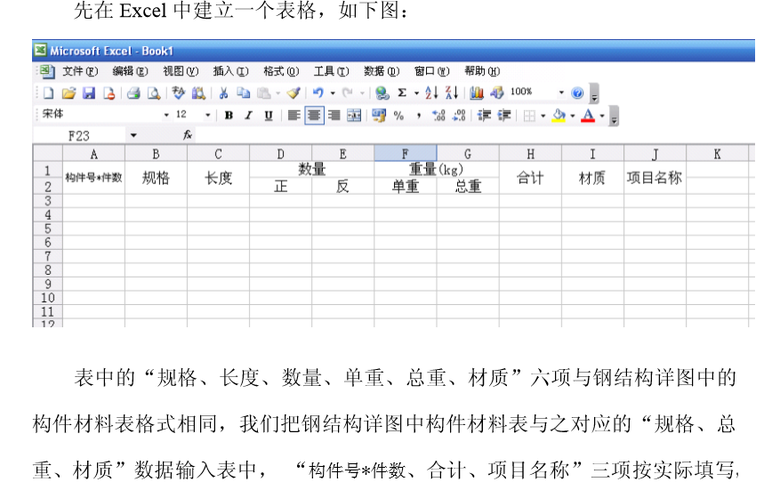The height and width of the screenshot is (490, 780).
Task: Click the Cut scissors icon
Action: tap(223, 93)
